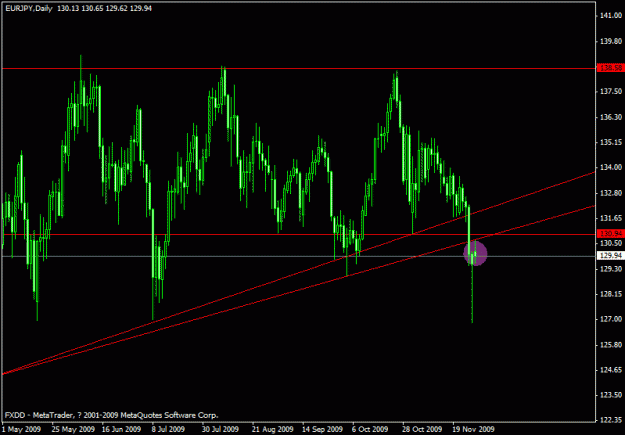Click the 16 Jun 2009 date label
The width and height of the screenshot is (625, 435).
coord(122,429)
